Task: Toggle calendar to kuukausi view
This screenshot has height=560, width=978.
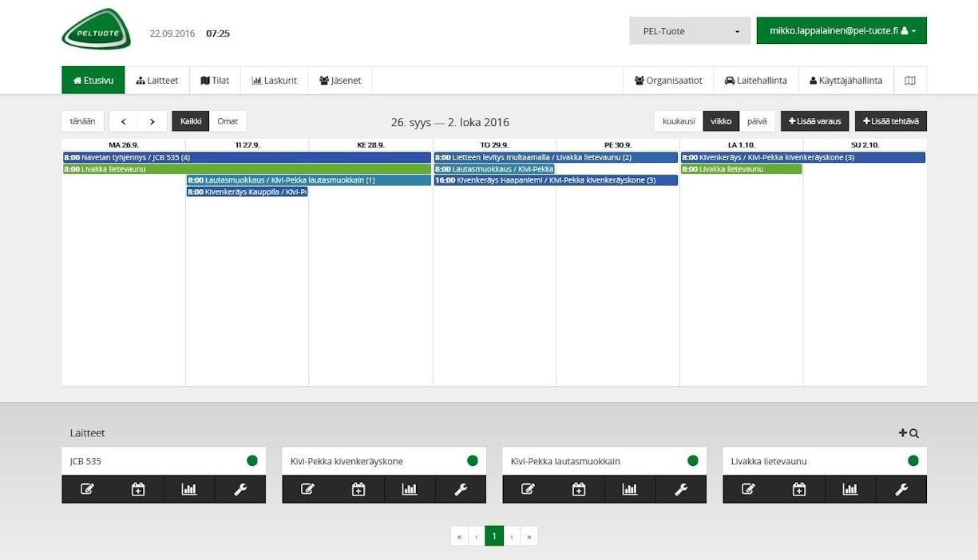Action: tap(678, 121)
